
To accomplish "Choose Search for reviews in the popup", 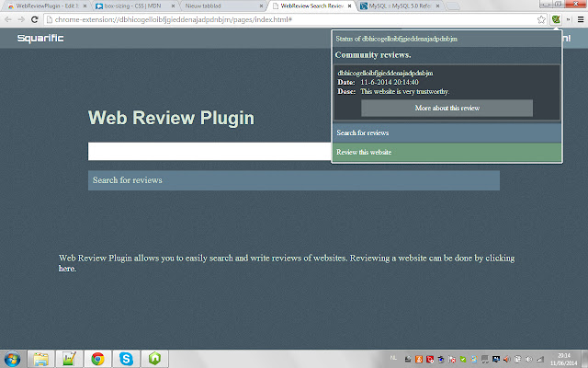I will tap(447, 132).
